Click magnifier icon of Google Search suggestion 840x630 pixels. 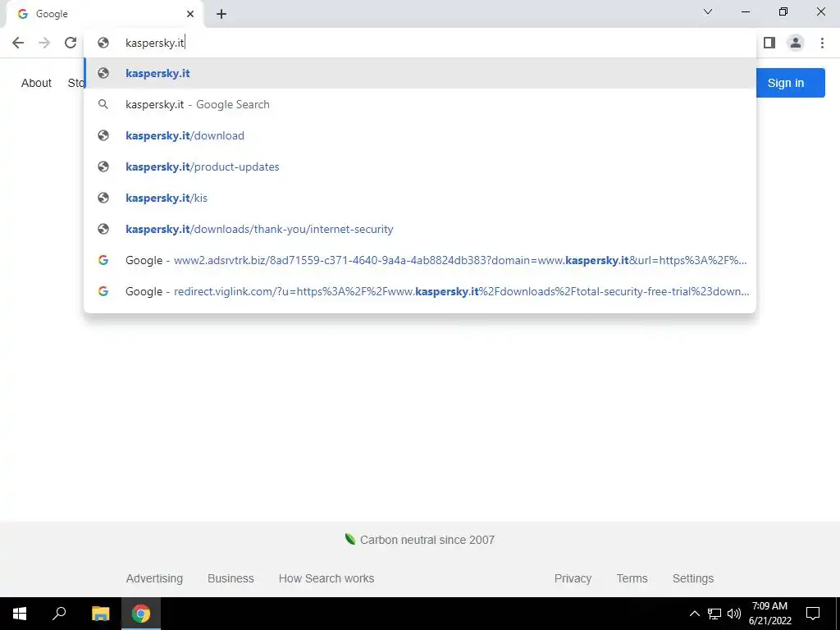[103, 104]
